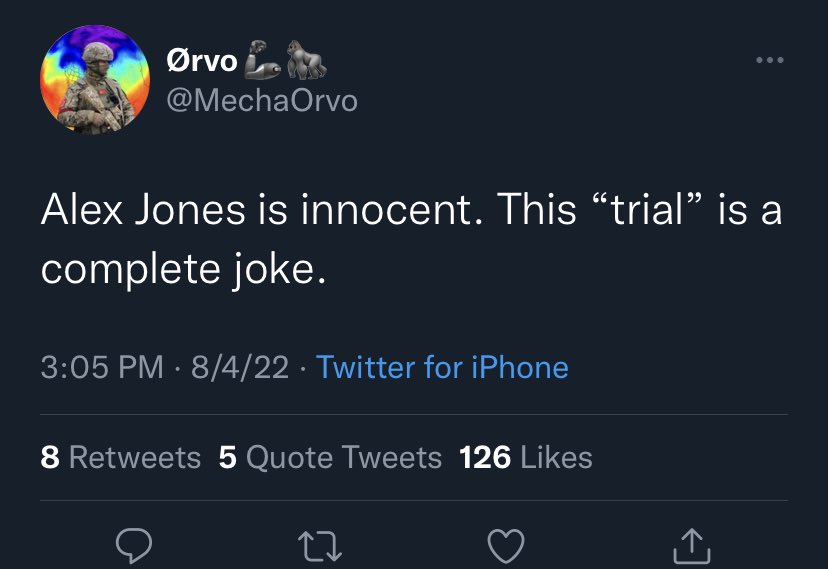Screen dimensions: 828x569
Task: Follow the Twitter for iPhone link
Action: pos(442,367)
